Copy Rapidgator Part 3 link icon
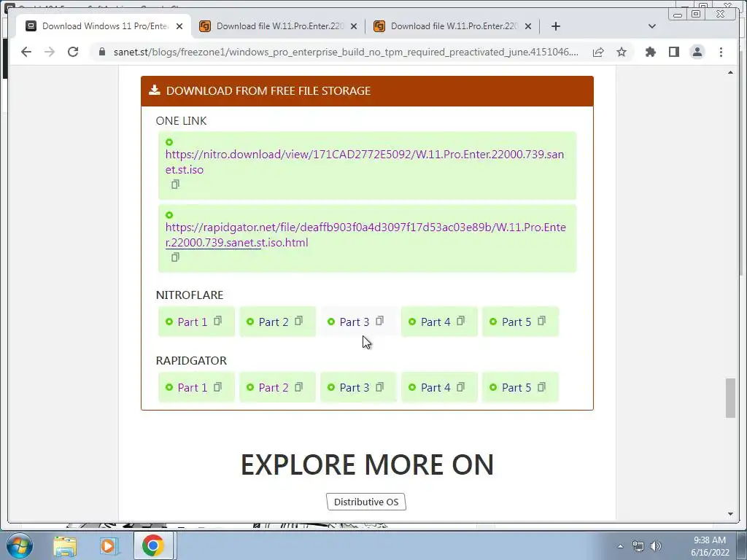This screenshot has height=560, width=747. click(x=379, y=387)
